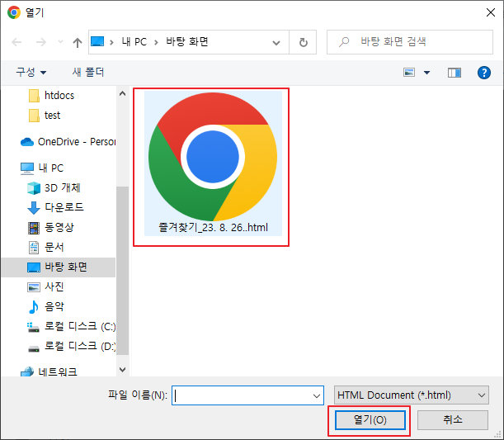Click the magnifier search icon
Screen dimensions: 504x440
[x=344, y=42]
